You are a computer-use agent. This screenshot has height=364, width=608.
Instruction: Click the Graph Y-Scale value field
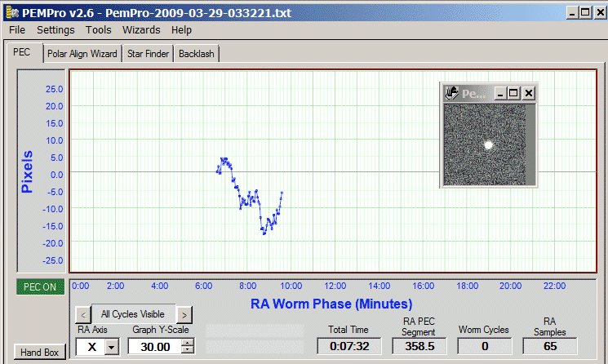pos(155,347)
